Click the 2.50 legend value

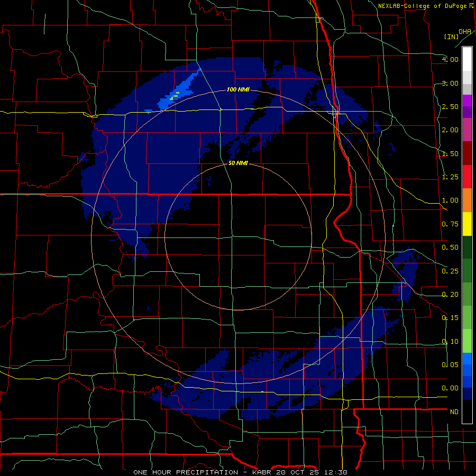point(450,106)
